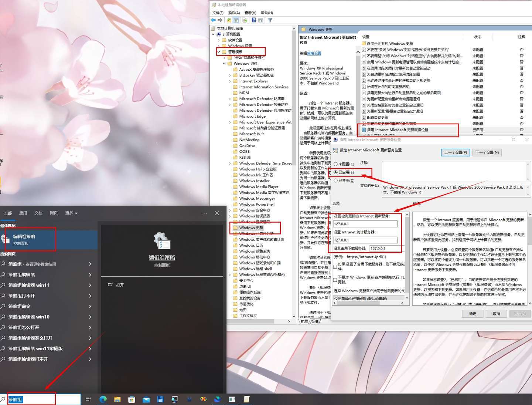
Task: Click 打开 in search preview pane
Action: click(x=120, y=285)
